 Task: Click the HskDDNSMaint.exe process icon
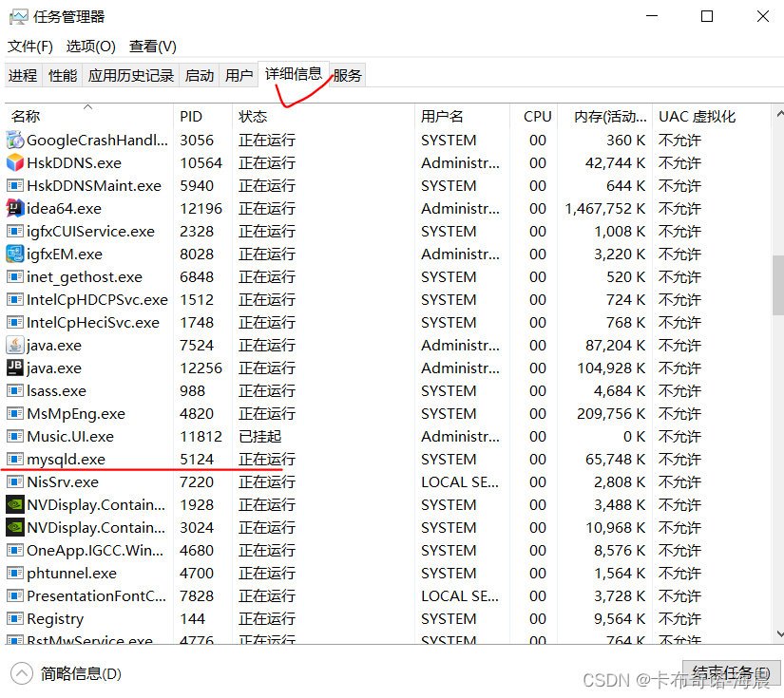15,186
